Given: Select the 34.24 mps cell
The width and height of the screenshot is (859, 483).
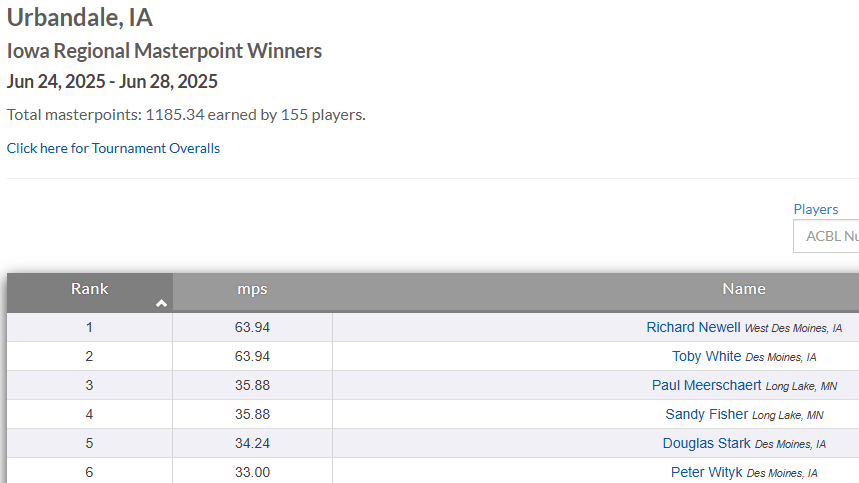Looking at the screenshot, I should tap(252, 443).
